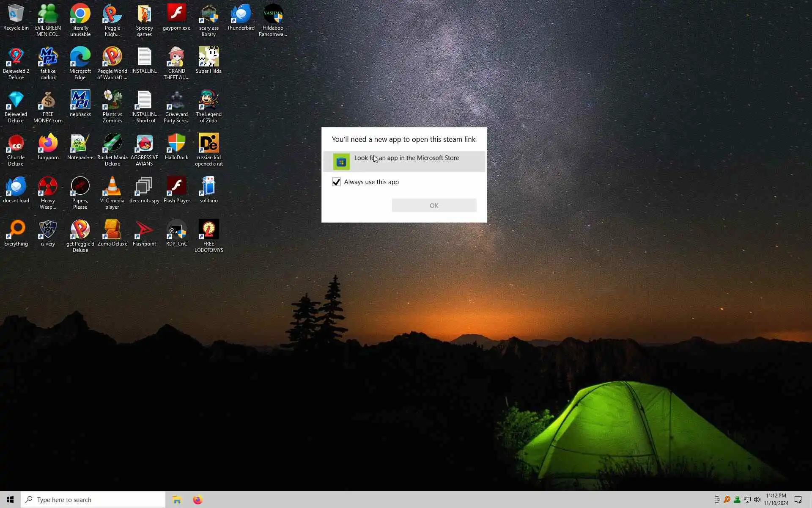Open the Recycle Bin desktop icon
Viewport: 812px width, 508px height.
[x=16, y=18]
